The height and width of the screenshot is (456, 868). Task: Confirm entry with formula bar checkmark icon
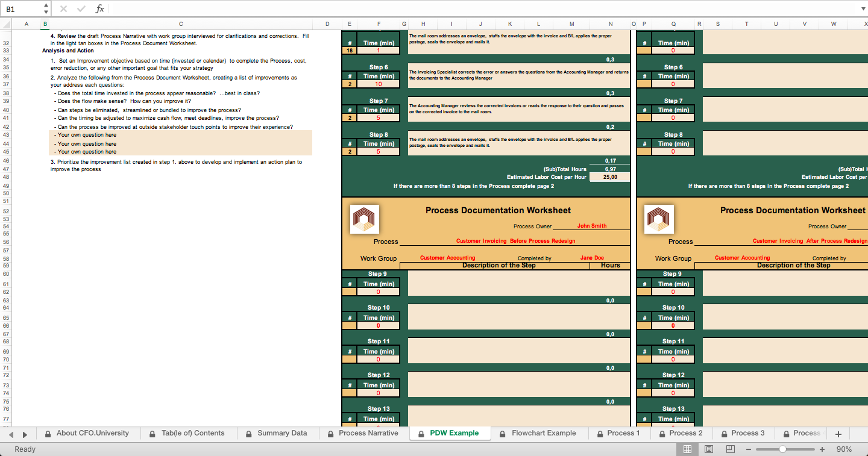pos(81,9)
